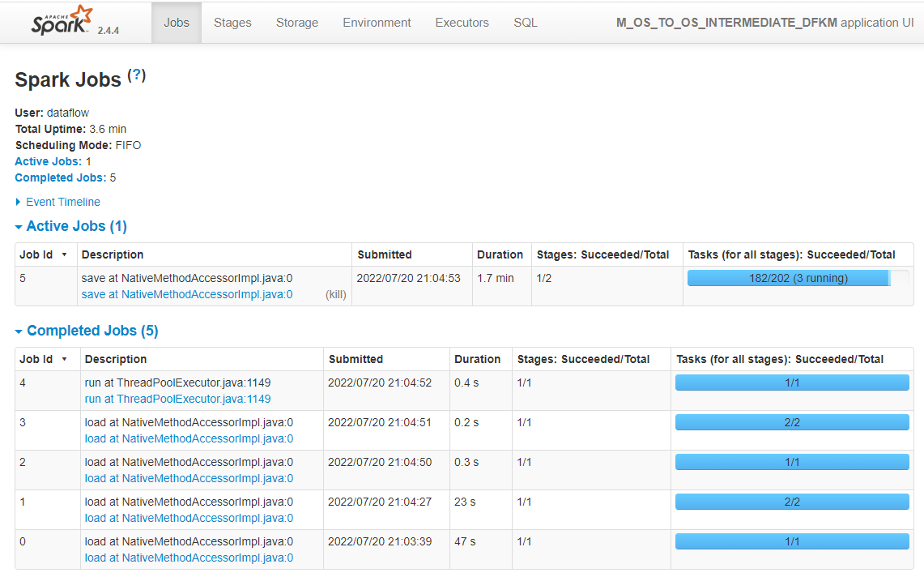924x577 pixels.
Task: Open the Storage page
Action: (296, 23)
